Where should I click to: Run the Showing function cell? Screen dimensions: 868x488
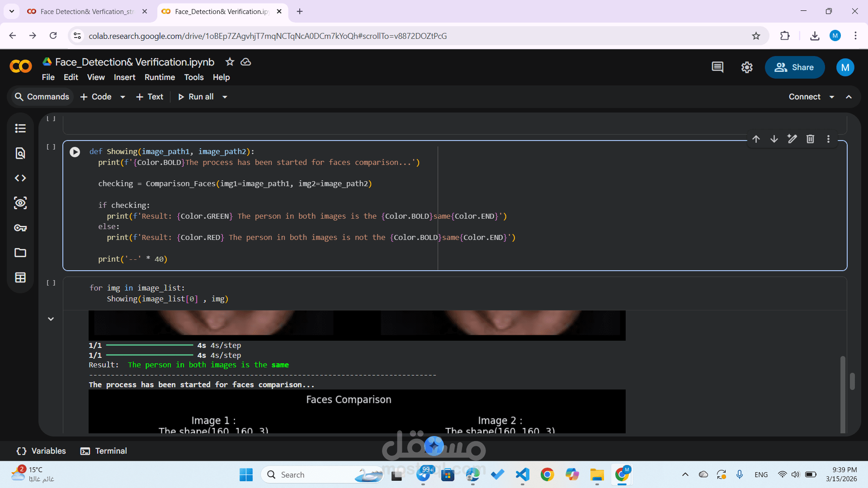(75, 152)
